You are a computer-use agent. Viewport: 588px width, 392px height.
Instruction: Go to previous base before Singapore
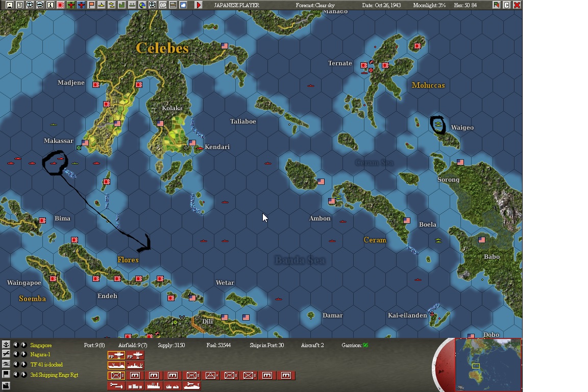tap(16, 345)
